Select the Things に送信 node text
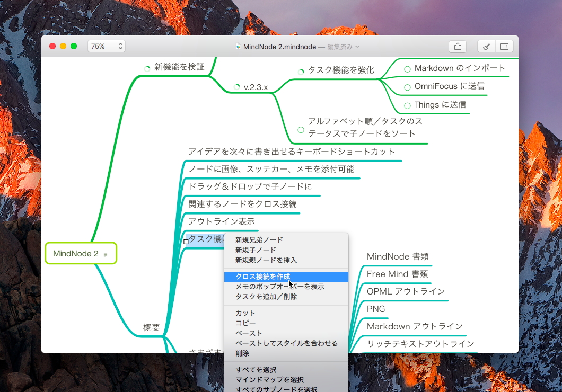The height and width of the screenshot is (392, 562). (440, 104)
